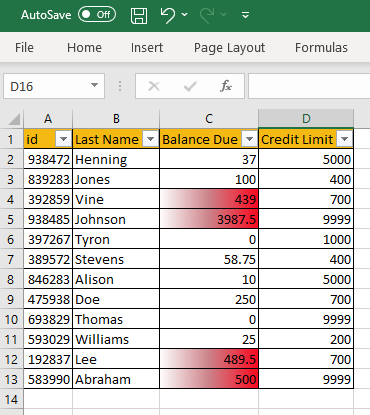This screenshot has width=370, height=415.
Task: Select column B header
Action: click(116, 119)
